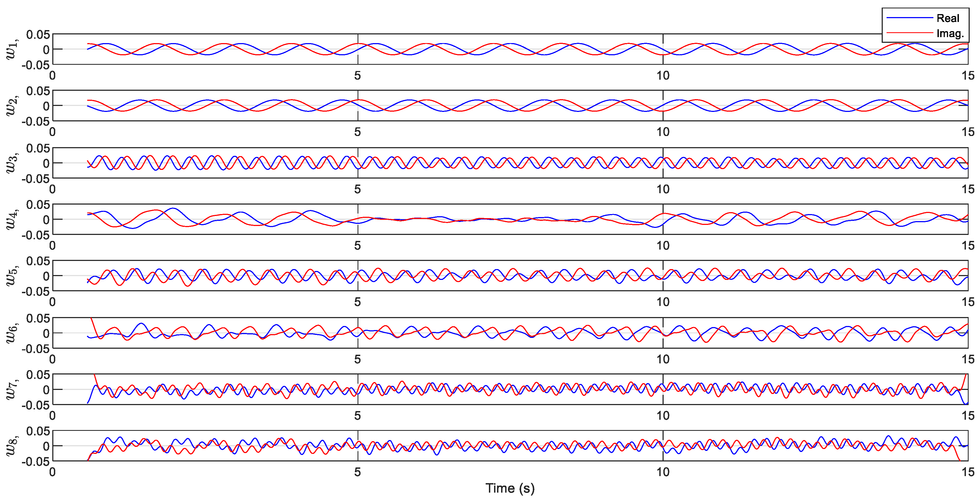The image size is (980, 504).
Task: Select the 'Real' legend text label
Action: pos(948,18)
